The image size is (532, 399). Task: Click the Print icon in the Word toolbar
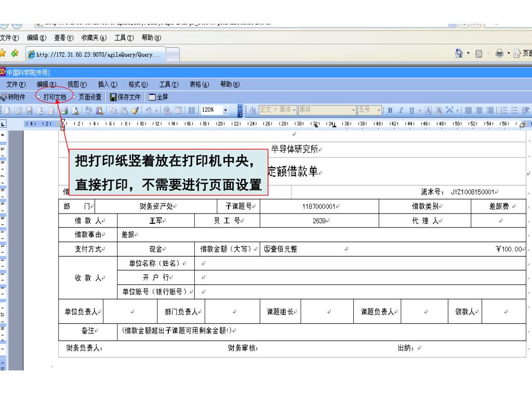[x=64, y=110]
